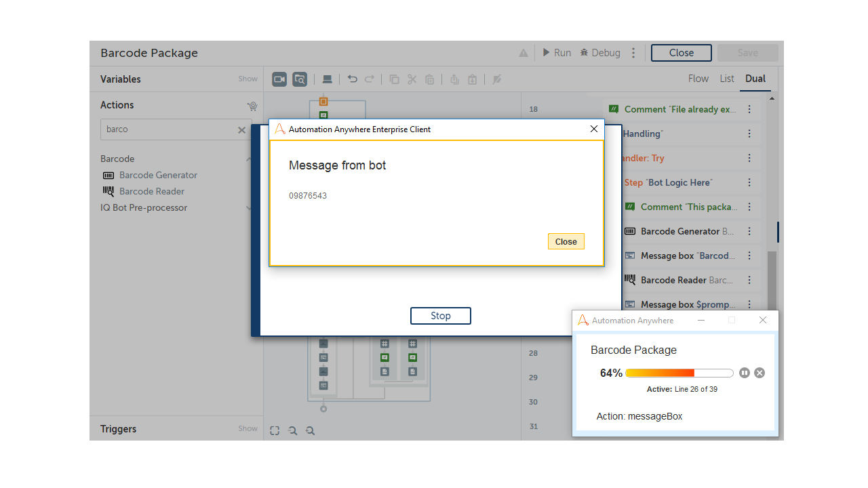Click the paste from shared clipboard icon

point(472,79)
